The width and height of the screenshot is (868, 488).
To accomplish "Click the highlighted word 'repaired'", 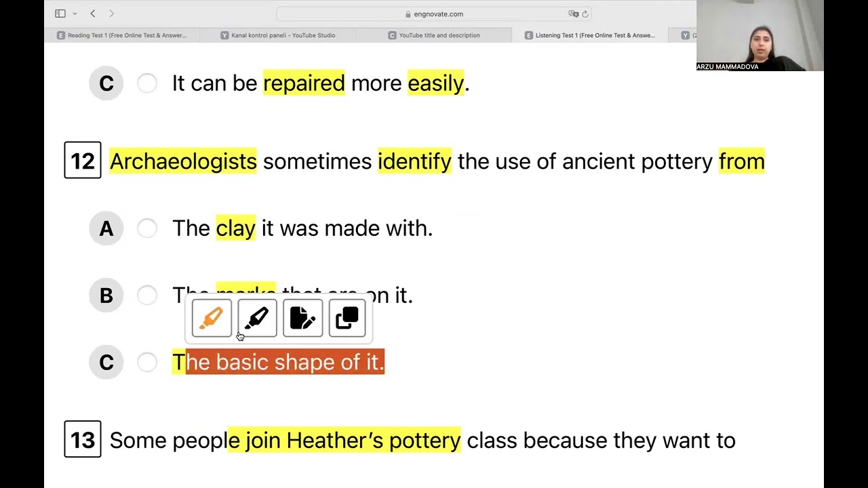I will (x=304, y=83).
